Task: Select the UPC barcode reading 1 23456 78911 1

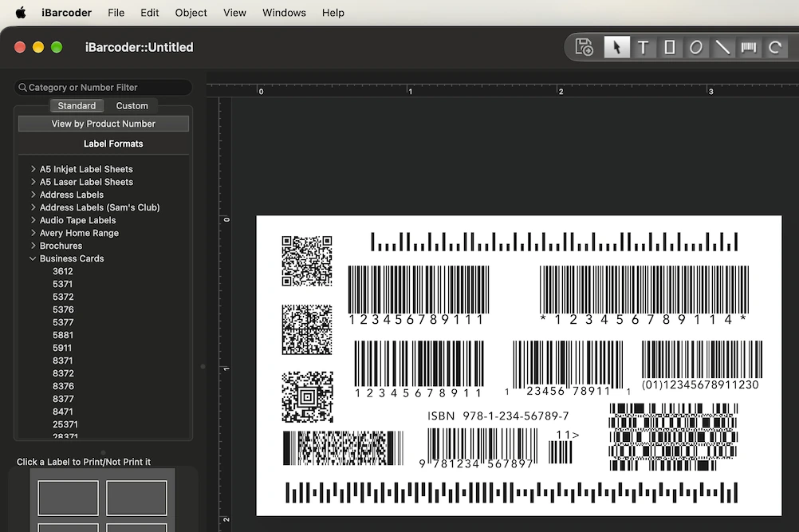Action: pyautogui.click(x=568, y=368)
